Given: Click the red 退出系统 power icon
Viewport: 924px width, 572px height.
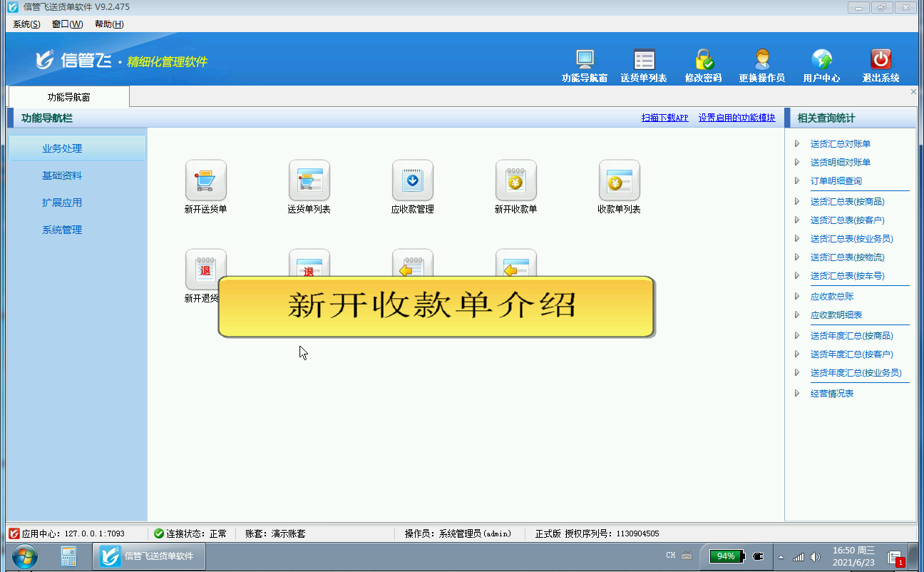Looking at the screenshot, I should pyautogui.click(x=881, y=60).
